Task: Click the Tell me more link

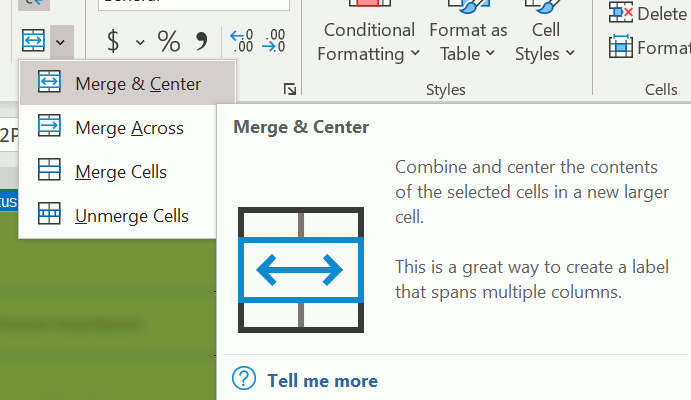Action: pyautogui.click(x=322, y=380)
